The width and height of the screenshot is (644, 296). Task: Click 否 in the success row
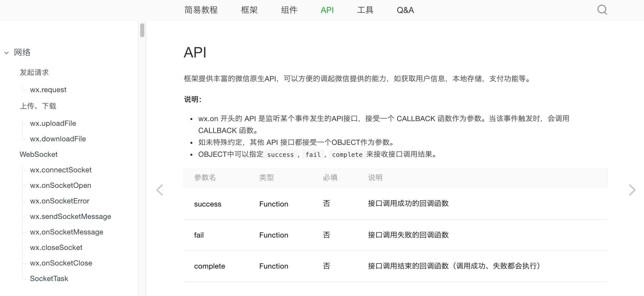click(x=326, y=204)
